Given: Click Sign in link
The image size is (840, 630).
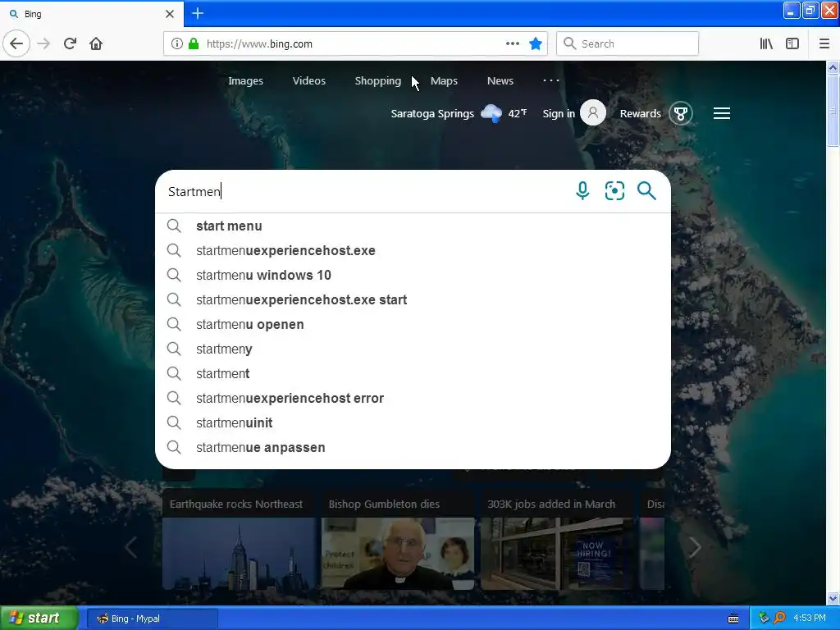Looking at the screenshot, I should coord(558,113).
